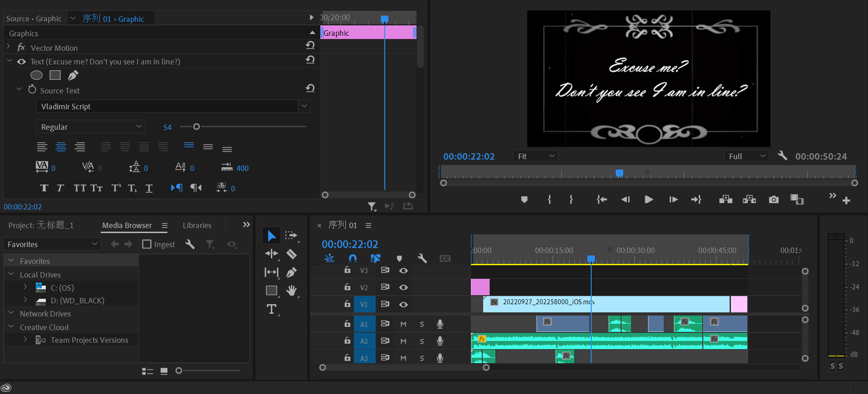This screenshot has width=868, height=394.
Task: Toggle visibility of Text layer eye
Action: (x=21, y=62)
